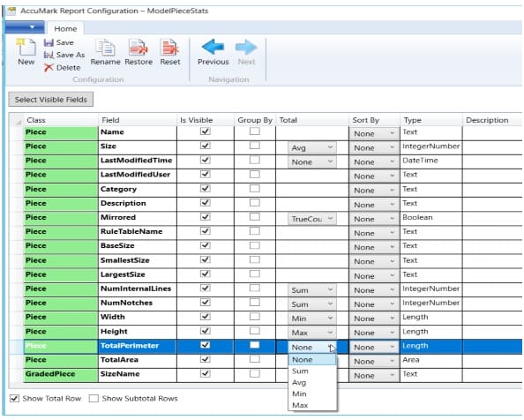Select Avg in Total dropdown list
This screenshot has width=524, height=420.
point(312,382)
